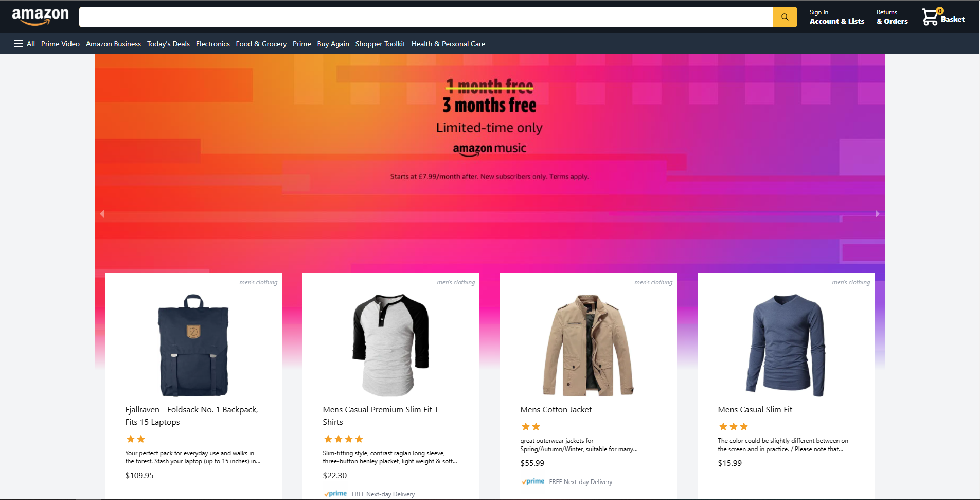The image size is (980, 500).
Task: Click FREE Next-day Delivery under T-Shirts
Action: pyautogui.click(x=383, y=494)
